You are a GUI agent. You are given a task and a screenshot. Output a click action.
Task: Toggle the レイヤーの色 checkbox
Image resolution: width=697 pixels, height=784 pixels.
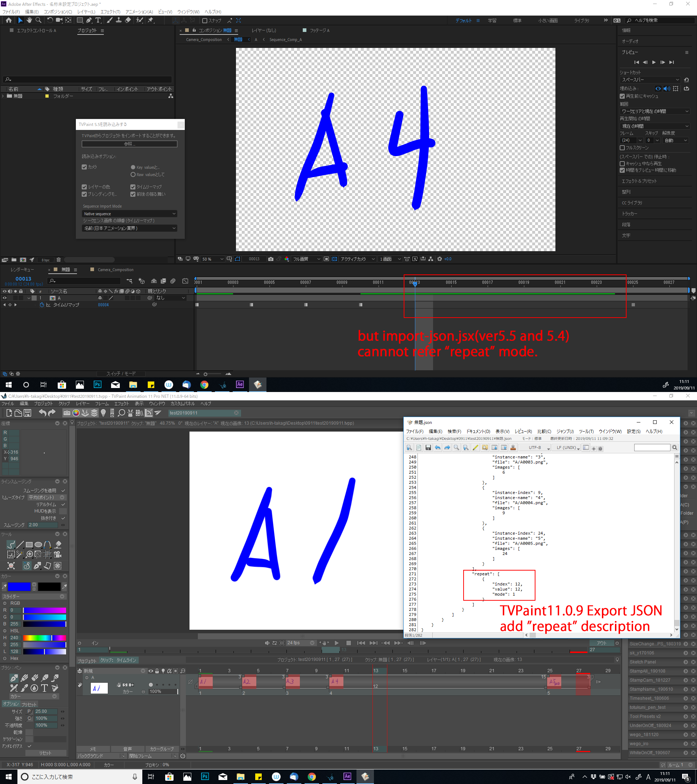tap(84, 187)
